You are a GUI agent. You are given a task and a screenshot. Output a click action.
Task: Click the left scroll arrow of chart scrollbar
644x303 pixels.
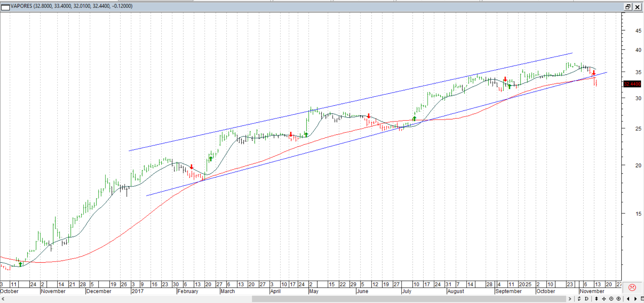(3, 299)
